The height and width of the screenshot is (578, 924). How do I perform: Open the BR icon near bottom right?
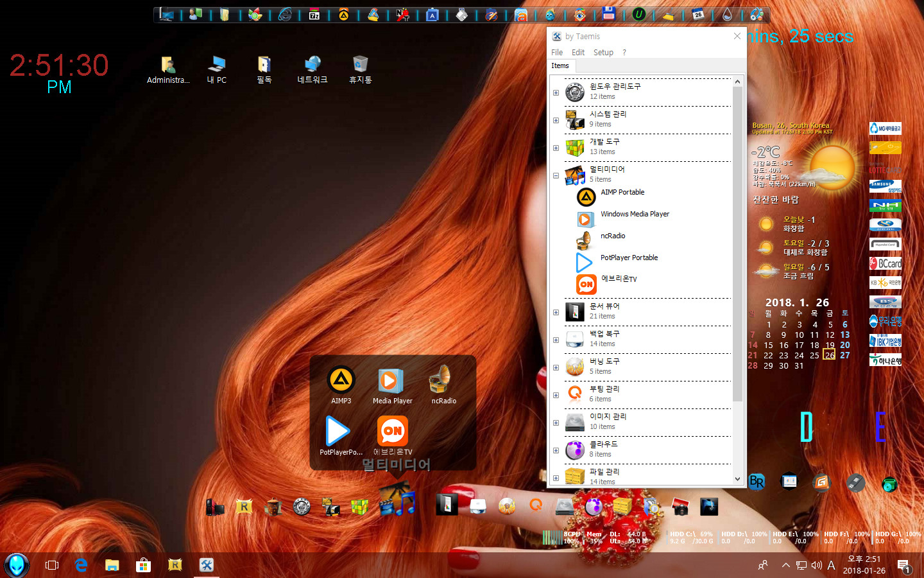[757, 482]
